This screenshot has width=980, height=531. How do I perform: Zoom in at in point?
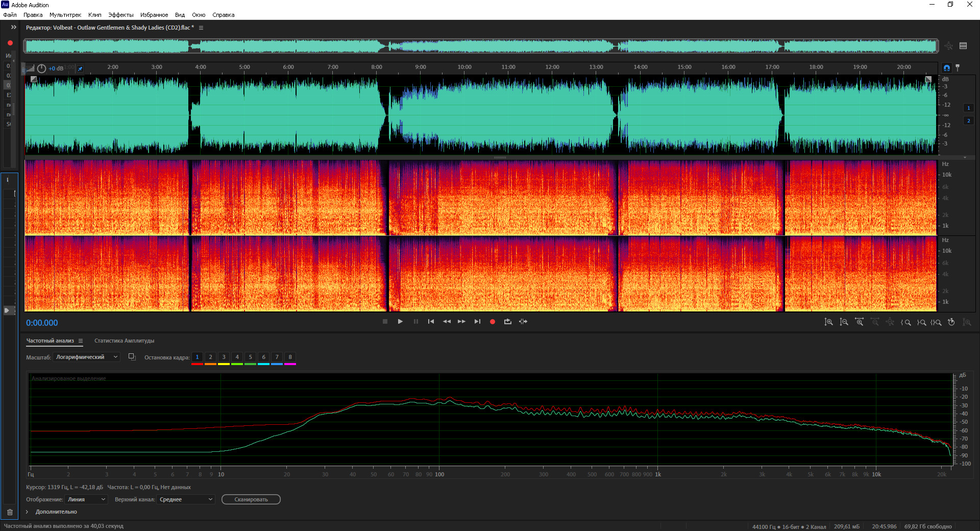[x=906, y=322]
